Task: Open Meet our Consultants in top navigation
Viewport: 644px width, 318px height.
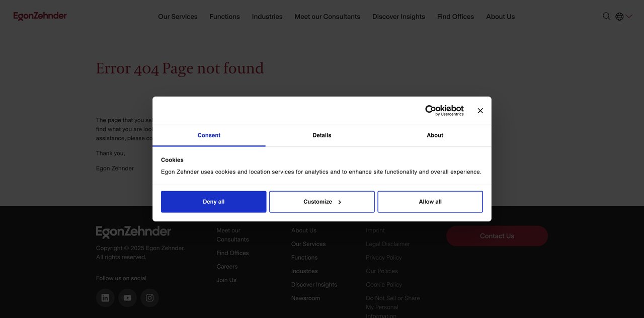Action: pyautogui.click(x=328, y=17)
